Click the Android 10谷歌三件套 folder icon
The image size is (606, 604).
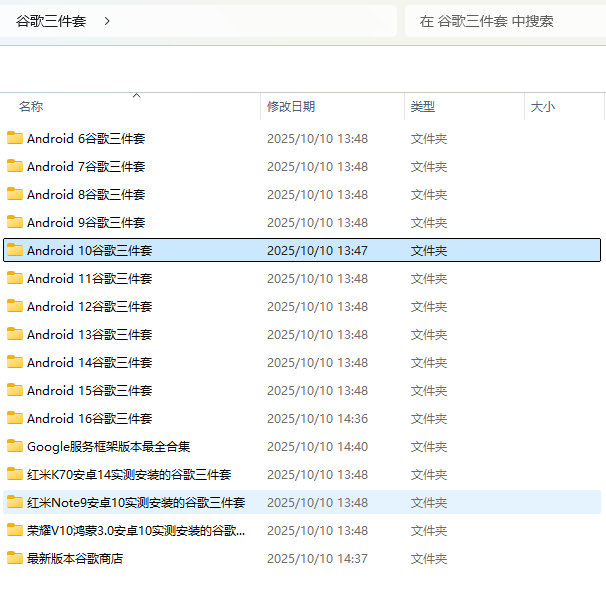coord(15,250)
